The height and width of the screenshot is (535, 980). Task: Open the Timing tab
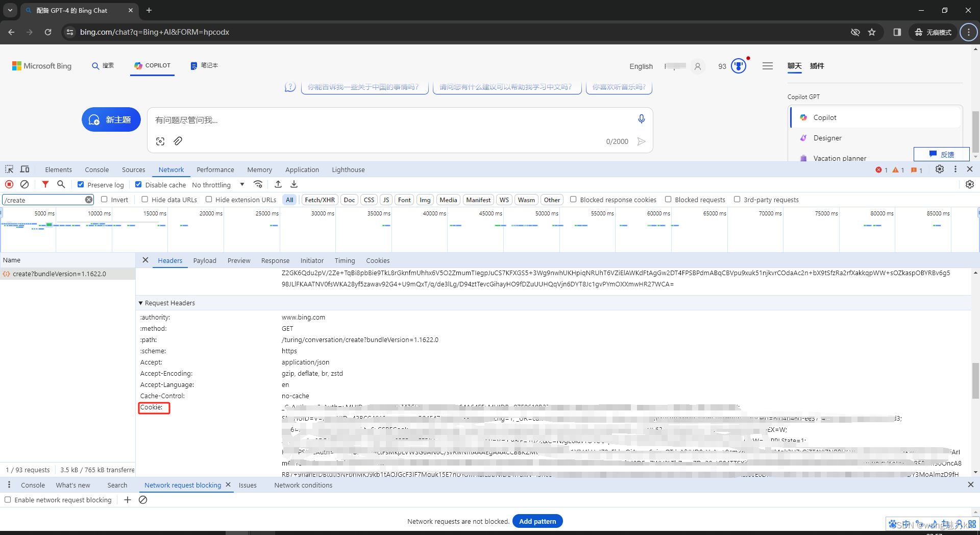[x=345, y=260]
